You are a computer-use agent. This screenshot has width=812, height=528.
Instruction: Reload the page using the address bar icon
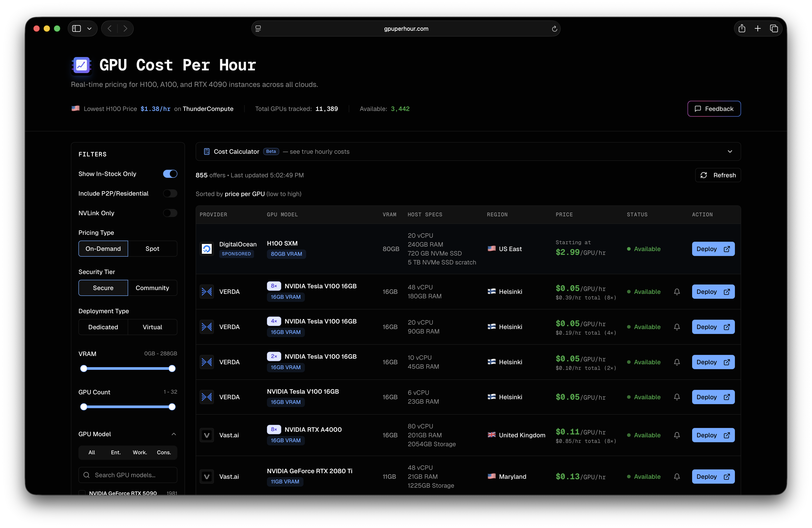(x=554, y=29)
